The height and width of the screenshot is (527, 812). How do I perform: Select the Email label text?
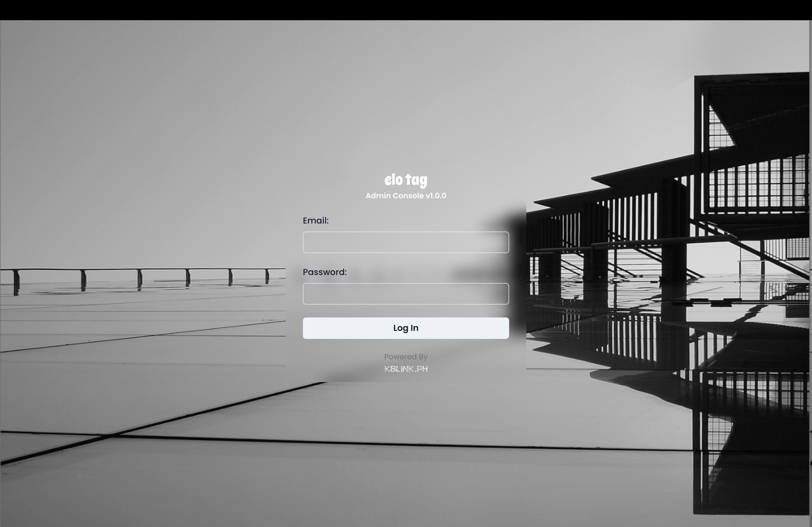316,220
